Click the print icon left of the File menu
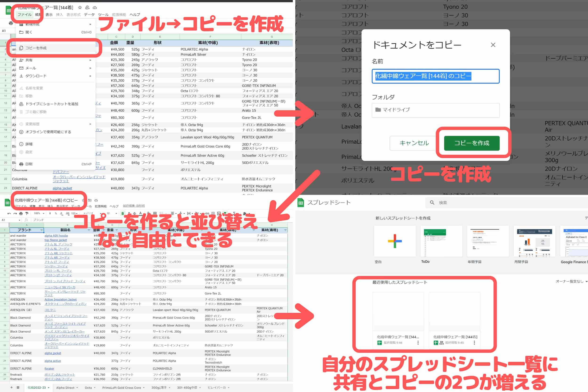588x392 pixels. point(11,23)
